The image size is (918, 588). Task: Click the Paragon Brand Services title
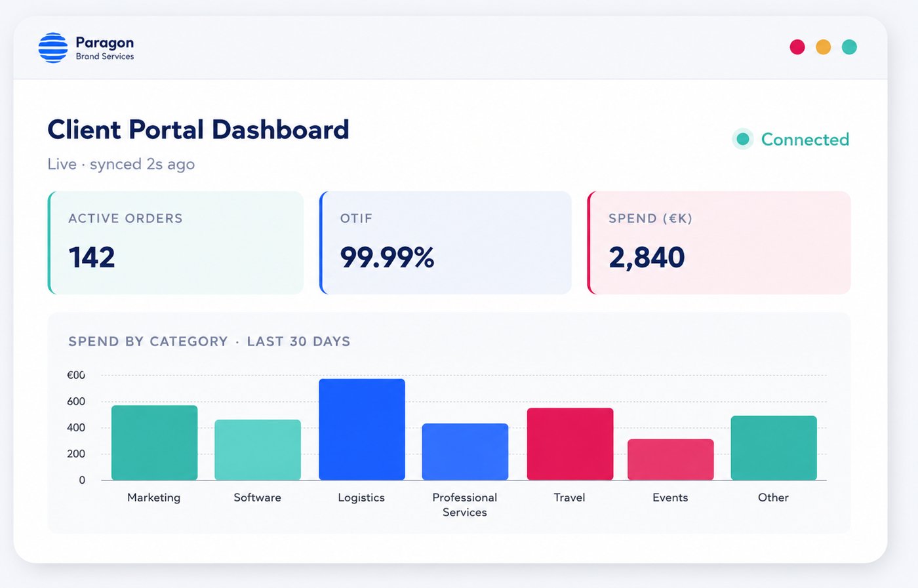point(105,48)
